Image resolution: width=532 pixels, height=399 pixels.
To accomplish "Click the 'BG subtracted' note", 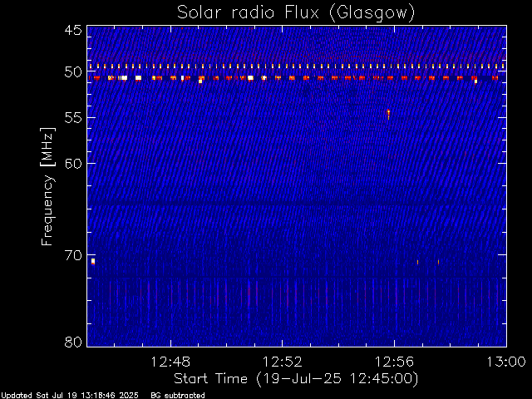I will (178, 396).
